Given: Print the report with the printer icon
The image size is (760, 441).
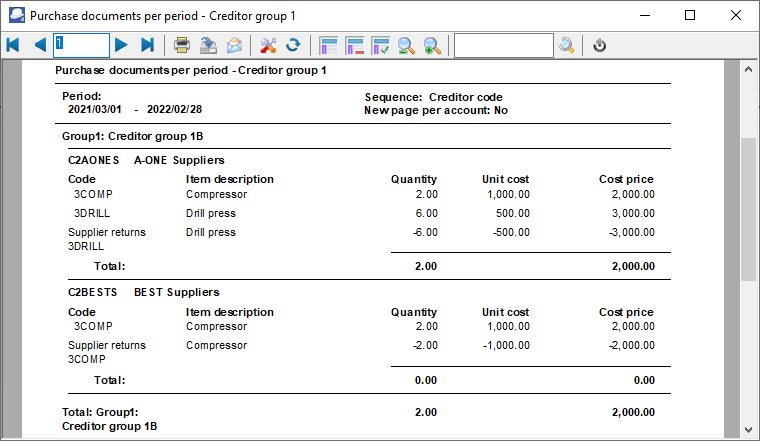Looking at the screenshot, I should (x=182, y=45).
